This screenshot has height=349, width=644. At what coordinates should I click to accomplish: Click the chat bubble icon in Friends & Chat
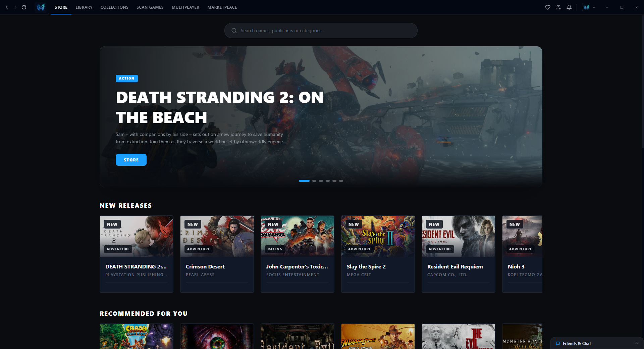pyautogui.click(x=558, y=343)
